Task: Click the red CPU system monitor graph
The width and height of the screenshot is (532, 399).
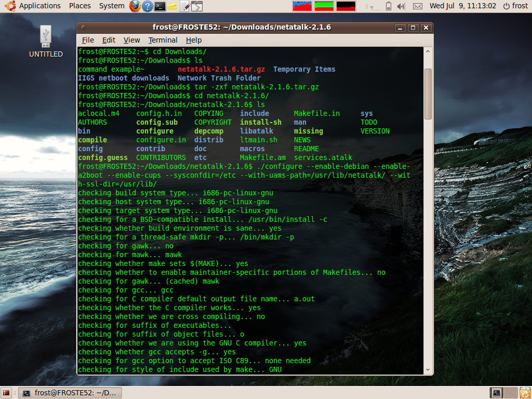Action: point(302,6)
